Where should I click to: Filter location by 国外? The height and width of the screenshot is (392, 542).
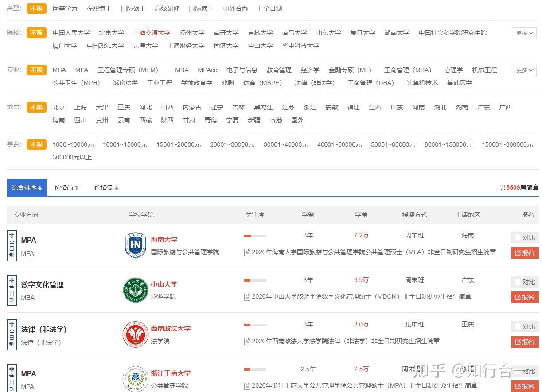pos(297,120)
